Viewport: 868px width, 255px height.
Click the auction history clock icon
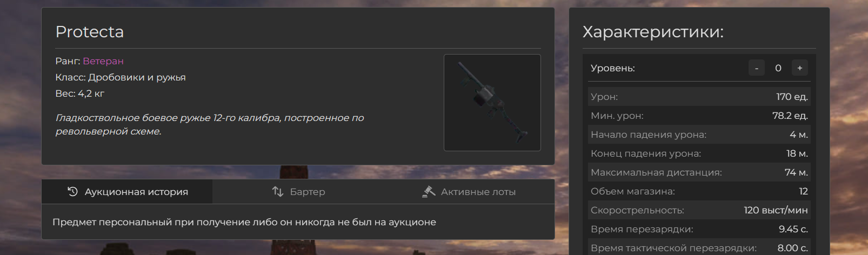click(72, 191)
